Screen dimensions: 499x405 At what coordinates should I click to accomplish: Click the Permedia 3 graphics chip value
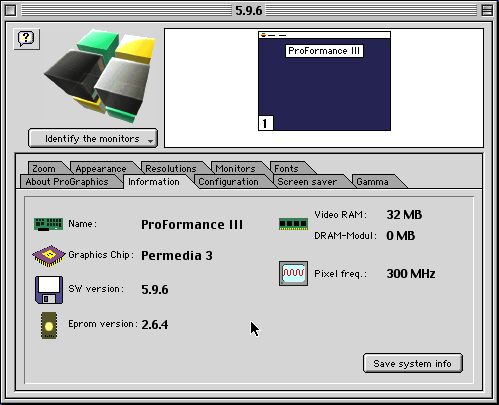pyautogui.click(x=177, y=256)
